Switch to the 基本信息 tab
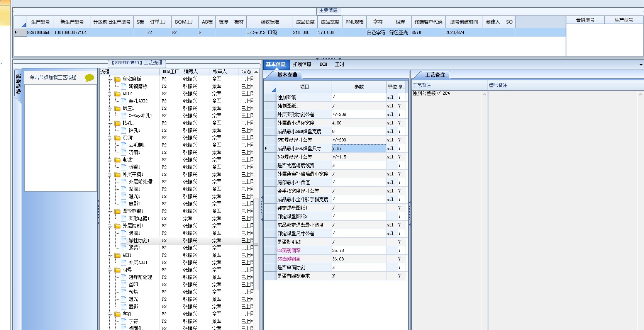This screenshot has width=644, height=330. click(x=276, y=65)
